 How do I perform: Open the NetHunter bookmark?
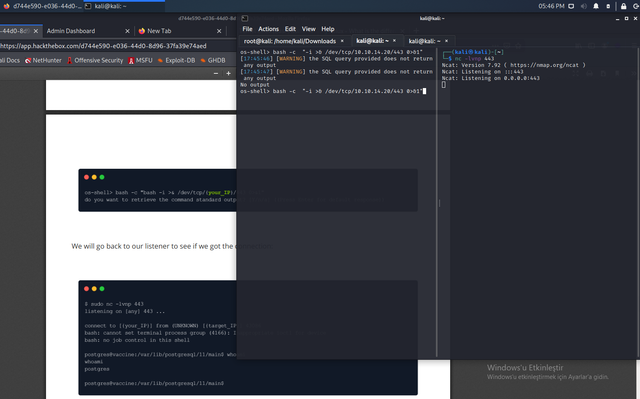click(x=43, y=60)
